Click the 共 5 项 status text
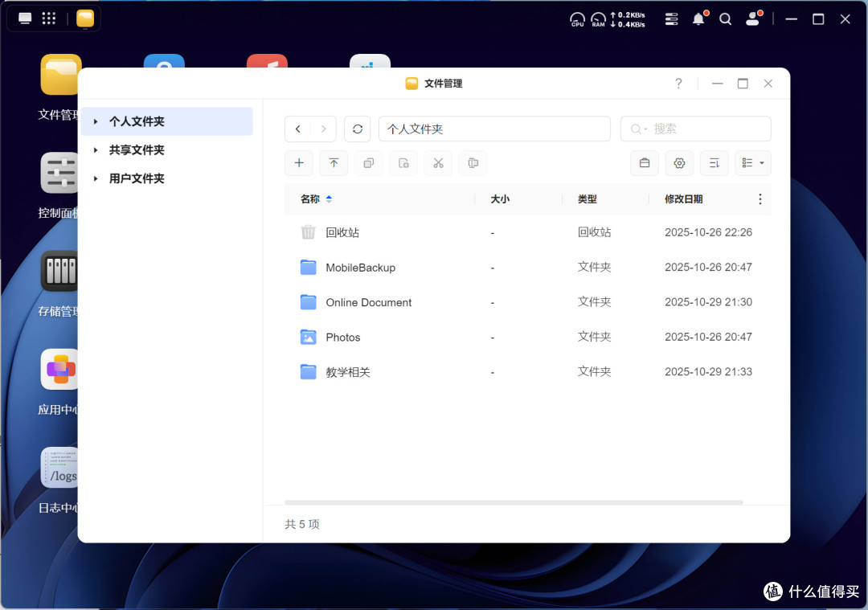 pyautogui.click(x=302, y=524)
